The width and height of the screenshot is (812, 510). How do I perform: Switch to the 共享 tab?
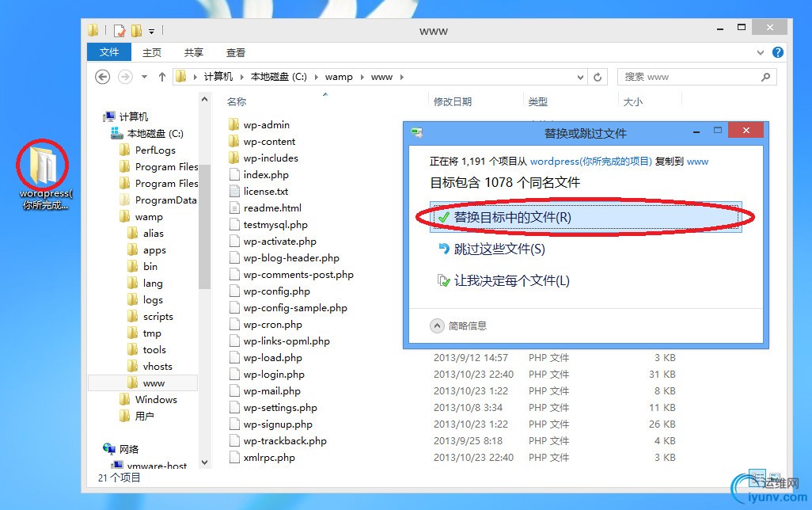click(194, 52)
